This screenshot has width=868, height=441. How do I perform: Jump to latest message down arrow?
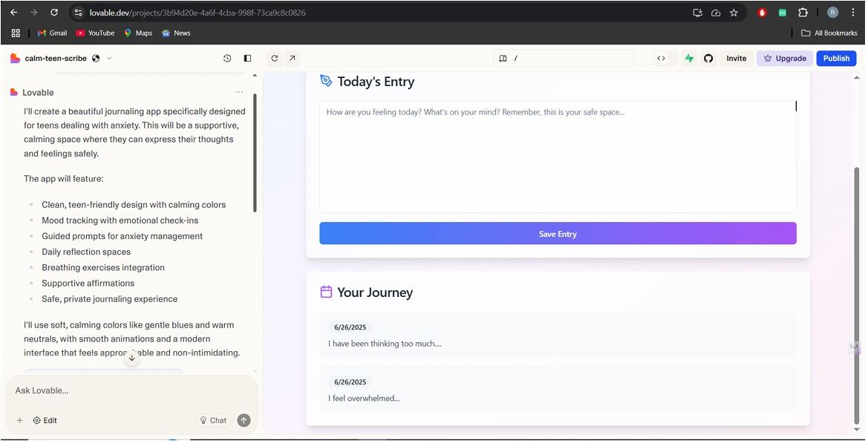click(131, 358)
